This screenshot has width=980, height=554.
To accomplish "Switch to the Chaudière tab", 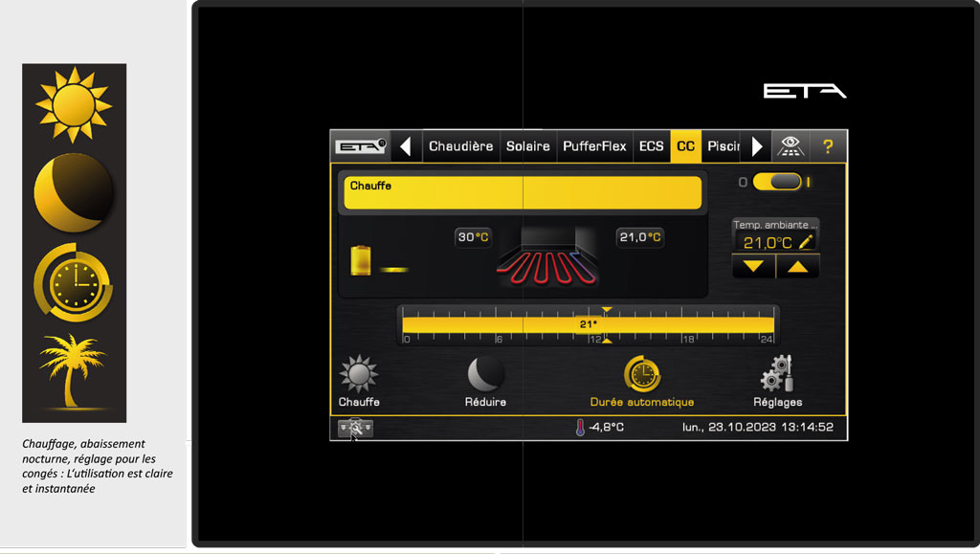I will (x=460, y=146).
